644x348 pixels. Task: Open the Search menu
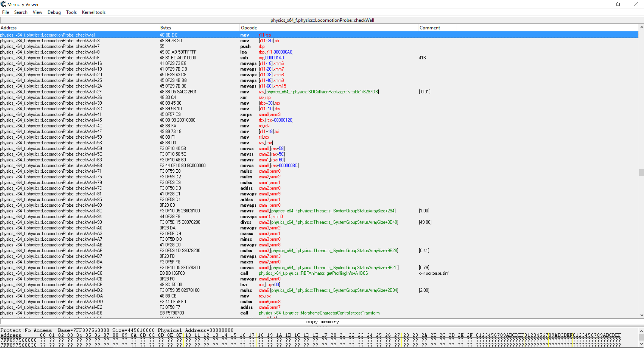point(21,12)
